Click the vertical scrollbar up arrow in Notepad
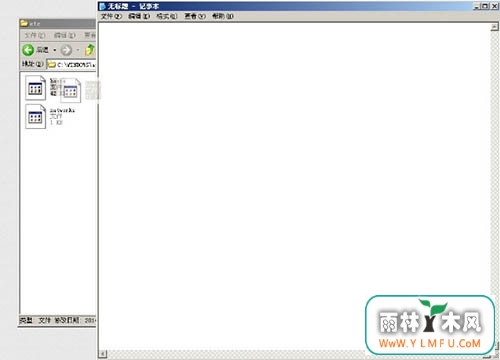The height and width of the screenshot is (360, 500). click(x=495, y=27)
